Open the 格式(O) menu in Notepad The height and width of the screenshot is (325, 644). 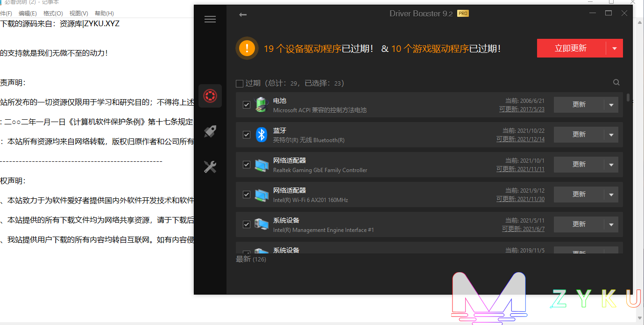click(x=53, y=14)
